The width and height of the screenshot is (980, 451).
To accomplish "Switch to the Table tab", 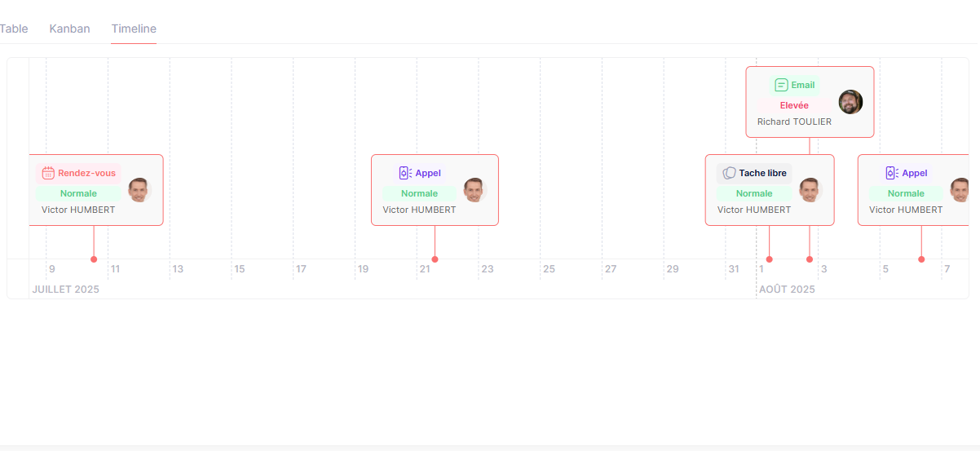I will 14,29.
